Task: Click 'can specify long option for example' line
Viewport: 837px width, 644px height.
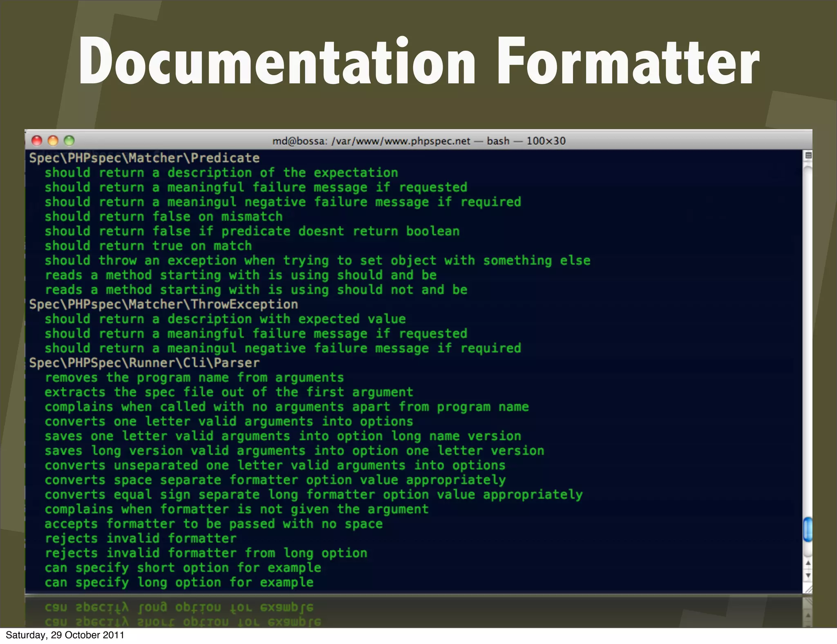Action: [179, 582]
